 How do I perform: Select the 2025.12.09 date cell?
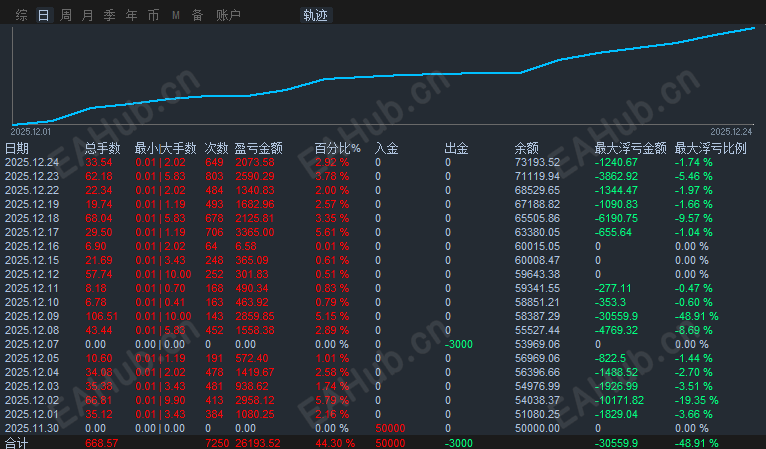pos(32,317)
